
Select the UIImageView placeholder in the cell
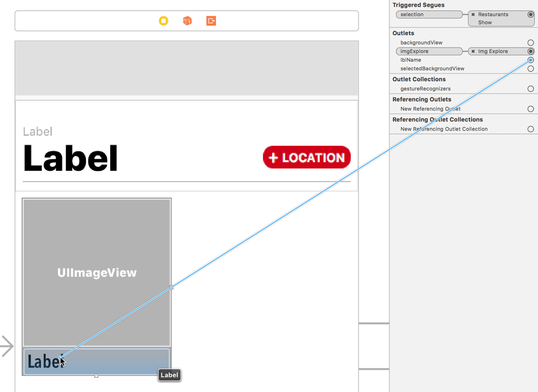[97, 272]
